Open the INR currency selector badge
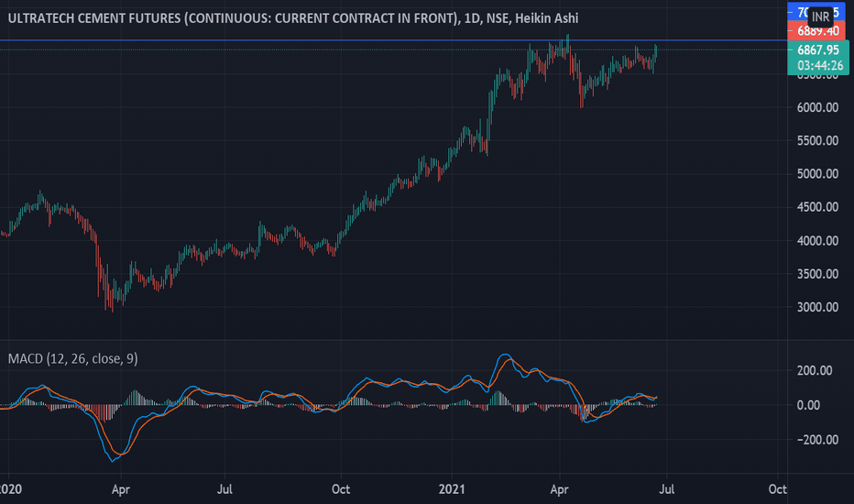 click(820, 16)
